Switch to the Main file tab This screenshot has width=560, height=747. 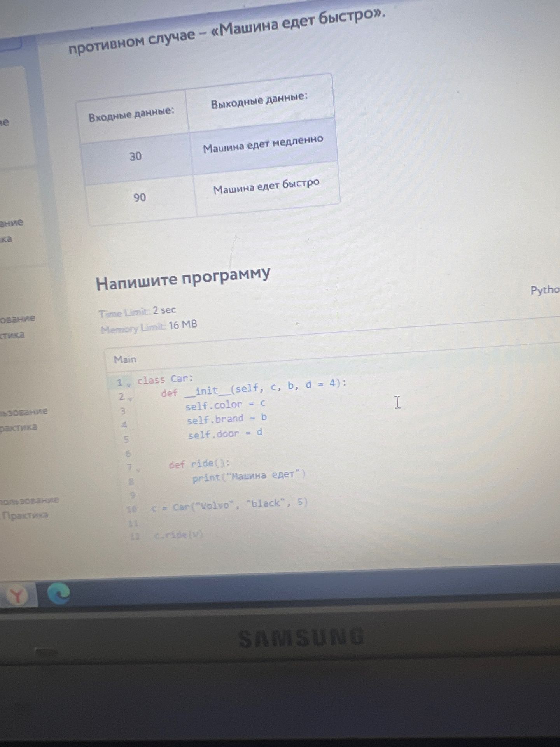[x=125, y=359]
